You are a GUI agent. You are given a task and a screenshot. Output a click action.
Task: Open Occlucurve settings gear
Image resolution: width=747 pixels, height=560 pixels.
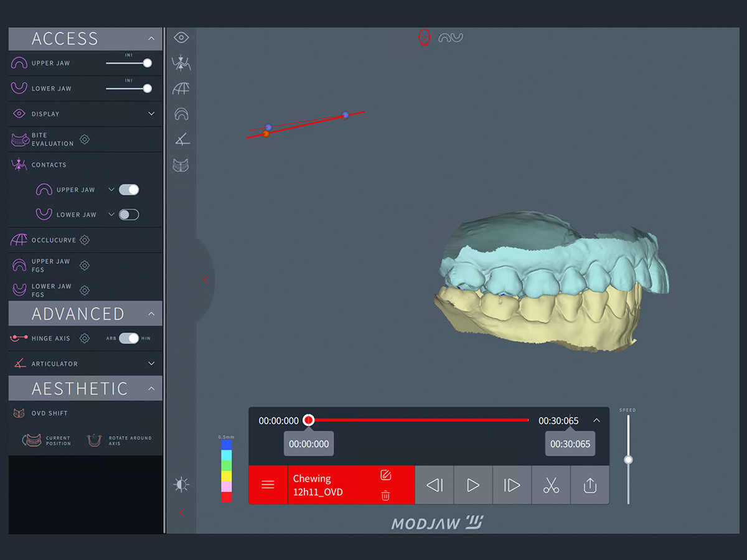(85, 240)
